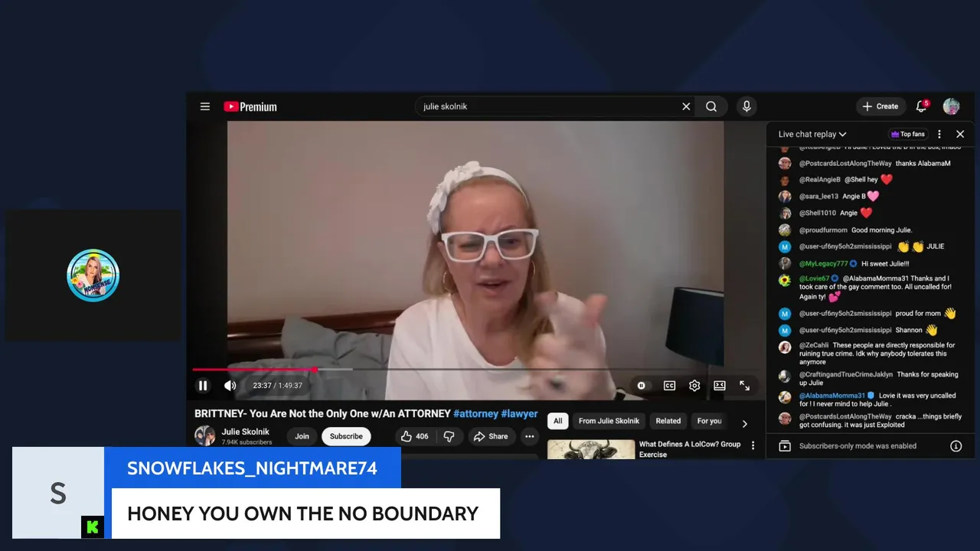Open the account avatar menu
The height and width of the screenshot is (551, 980).
pos(952,106)
